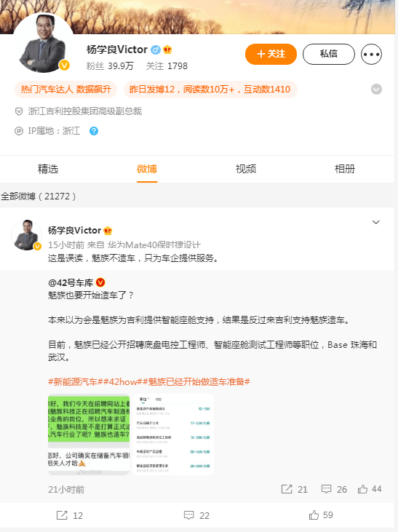Click the repost icon showing 12
The width and height of the screenshot is (398, 532).
62,515
